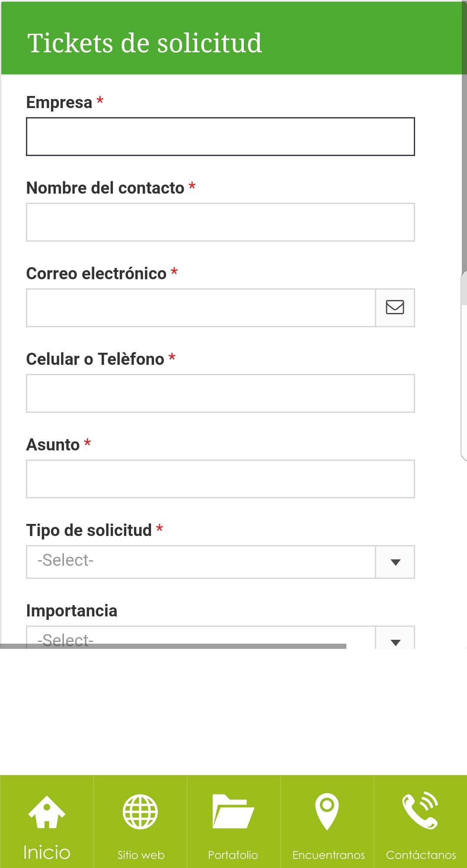The image size is (467, 868).
Task: Click the Celular o Telèfono field
Action: [221, 393]
